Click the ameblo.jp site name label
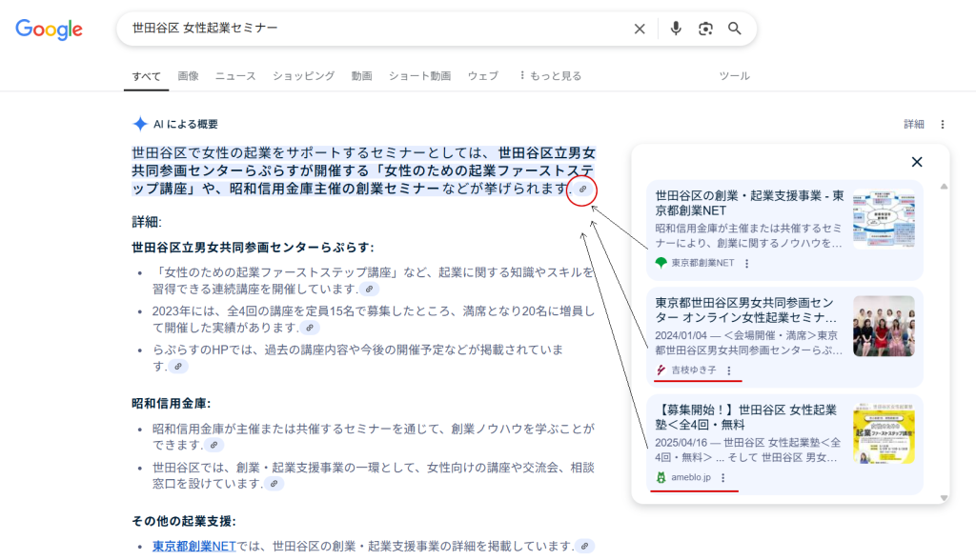 pos(691,477)
